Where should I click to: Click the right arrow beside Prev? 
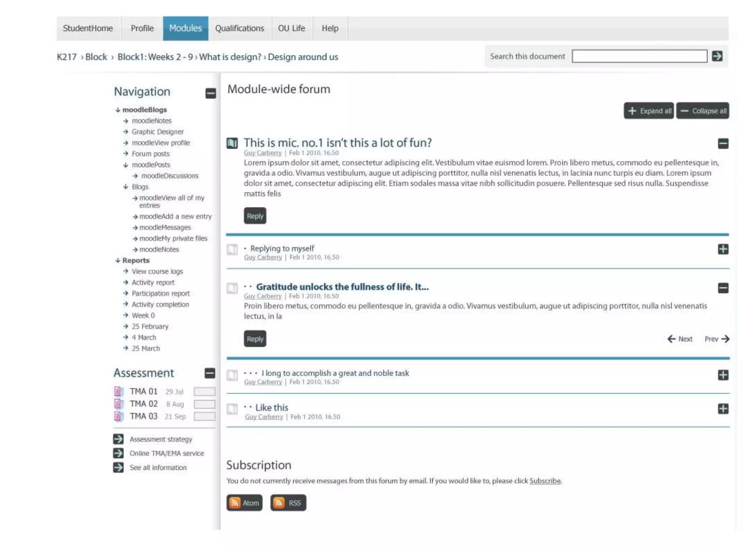(x=725, y=339)
